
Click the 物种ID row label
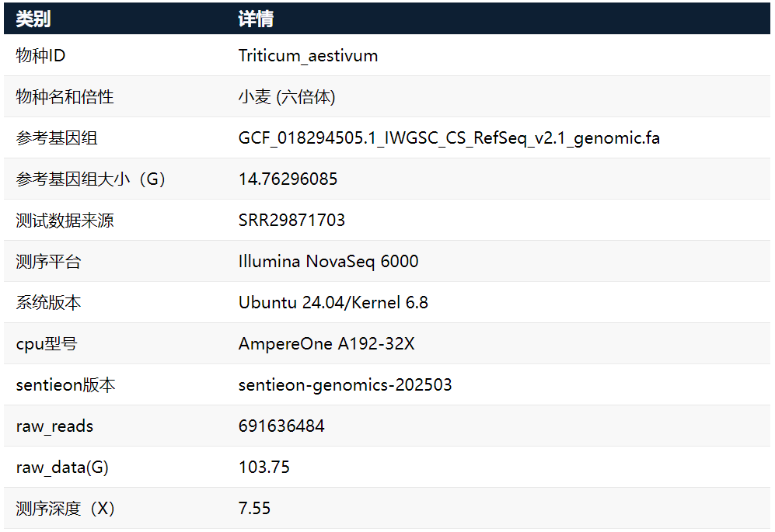[x=40, y=56]
